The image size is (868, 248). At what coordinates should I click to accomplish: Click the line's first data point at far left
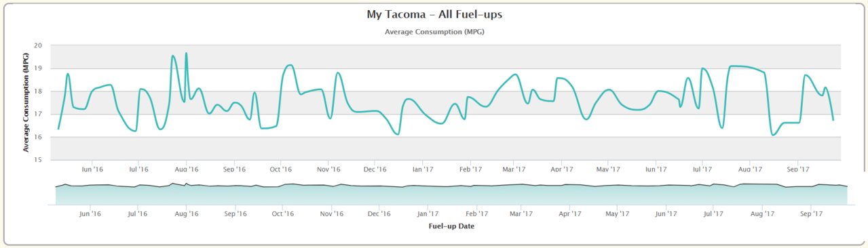pos(58,129)
